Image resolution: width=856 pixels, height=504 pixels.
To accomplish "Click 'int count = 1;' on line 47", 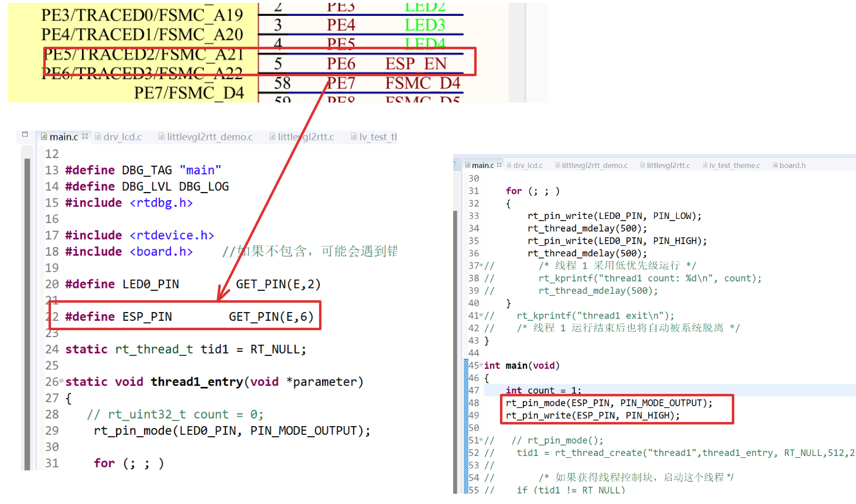I will point(543,390).
